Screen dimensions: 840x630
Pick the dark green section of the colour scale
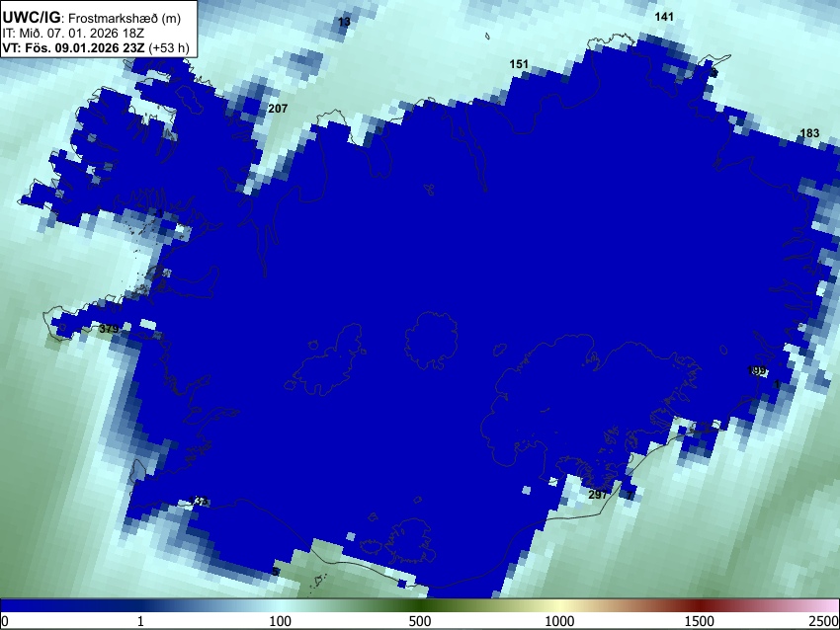(x=419, y=605)
